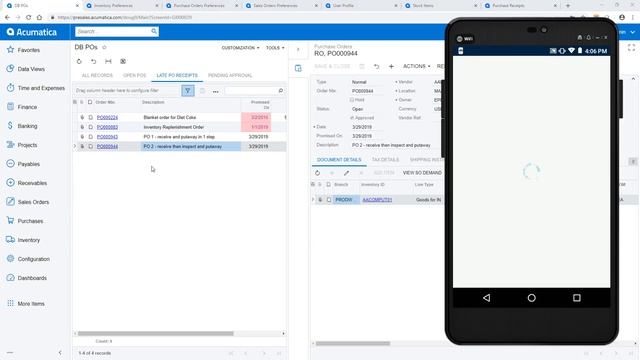Select checkbox for Inventory Replenishment Order row
640x360 pixels.
[x=91, y=127]
